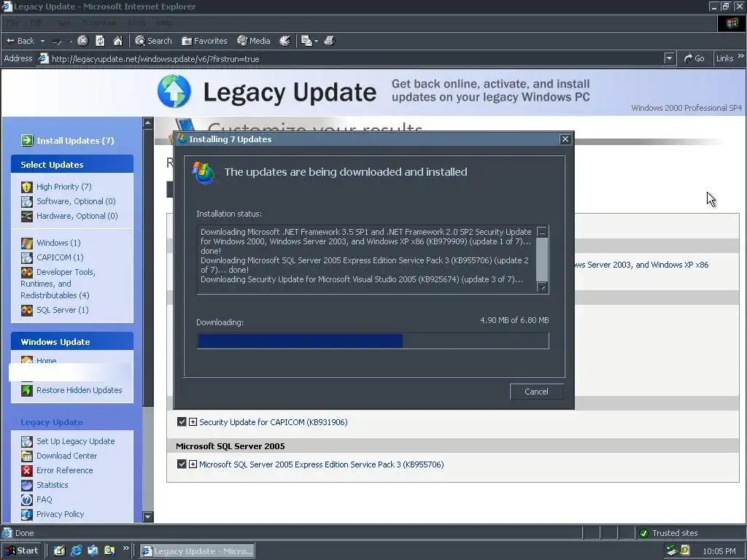
Task: Click the installation status scroll down arrow
Action: coord(542,287)
